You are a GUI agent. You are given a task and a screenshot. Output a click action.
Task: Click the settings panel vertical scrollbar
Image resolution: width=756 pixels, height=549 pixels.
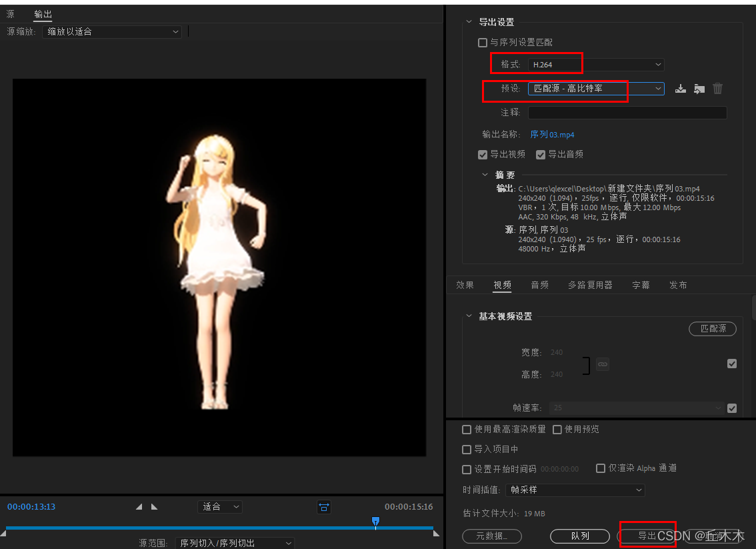tap(753, 308)
